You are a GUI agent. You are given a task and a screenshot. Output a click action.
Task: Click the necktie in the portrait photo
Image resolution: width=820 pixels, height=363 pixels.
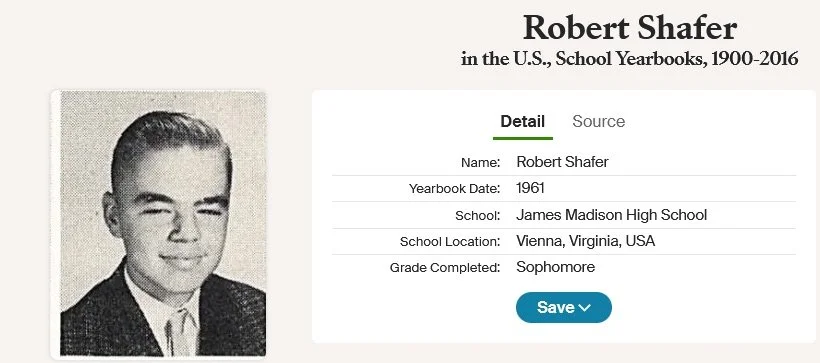coord(180,333)
